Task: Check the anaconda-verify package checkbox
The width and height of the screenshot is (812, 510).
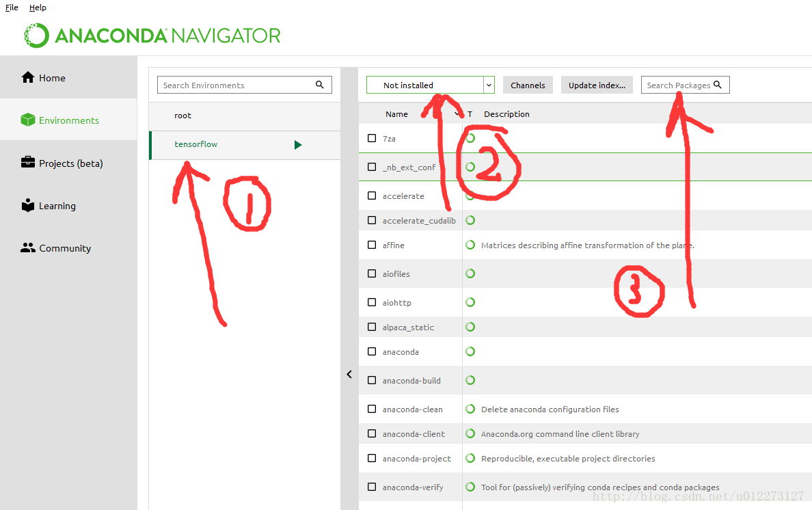Action: coord(372,487)
